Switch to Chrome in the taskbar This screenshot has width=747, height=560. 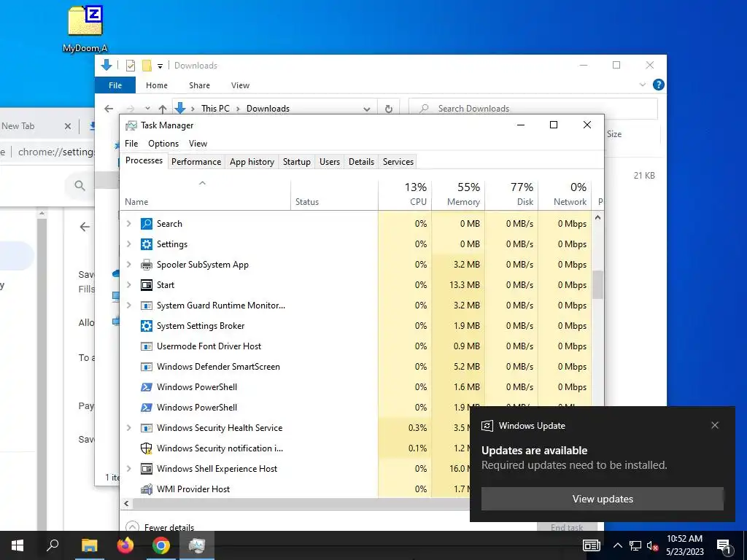coord(161,545)
